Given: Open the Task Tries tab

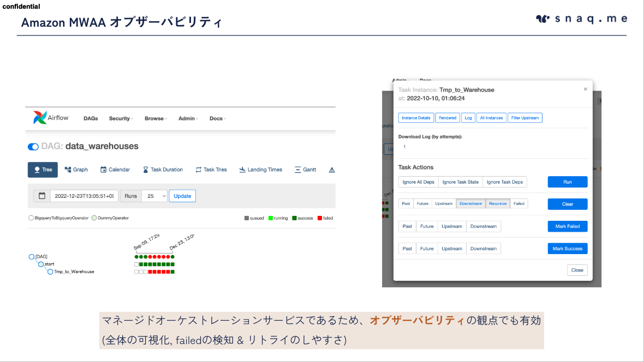Looking at the screenshot, I should click(211, 170).
